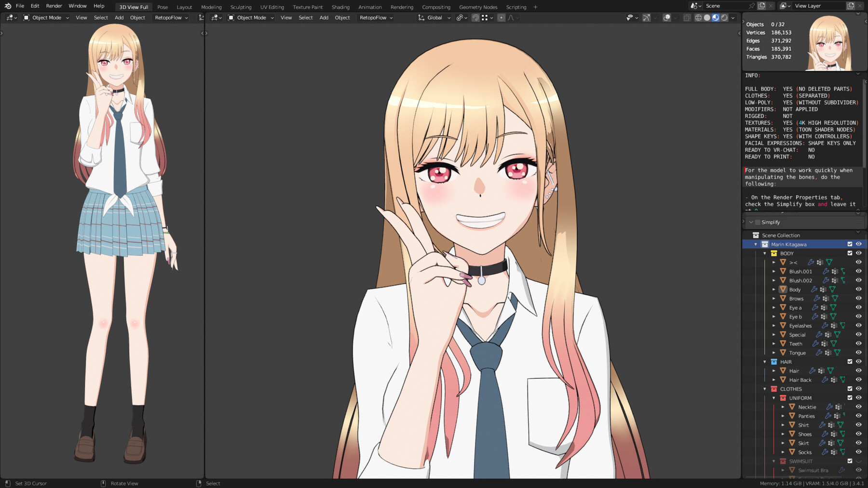868x488 pixels.
Task: Expand the Tongue object row
Action: tap(774, 353)
